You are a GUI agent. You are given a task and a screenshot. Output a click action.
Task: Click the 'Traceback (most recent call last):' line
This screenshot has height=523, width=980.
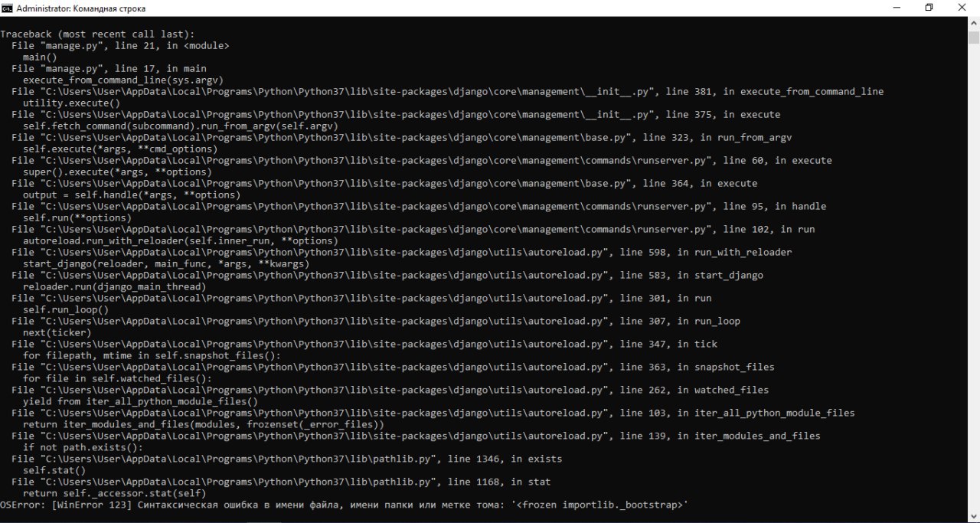point(97,34)
